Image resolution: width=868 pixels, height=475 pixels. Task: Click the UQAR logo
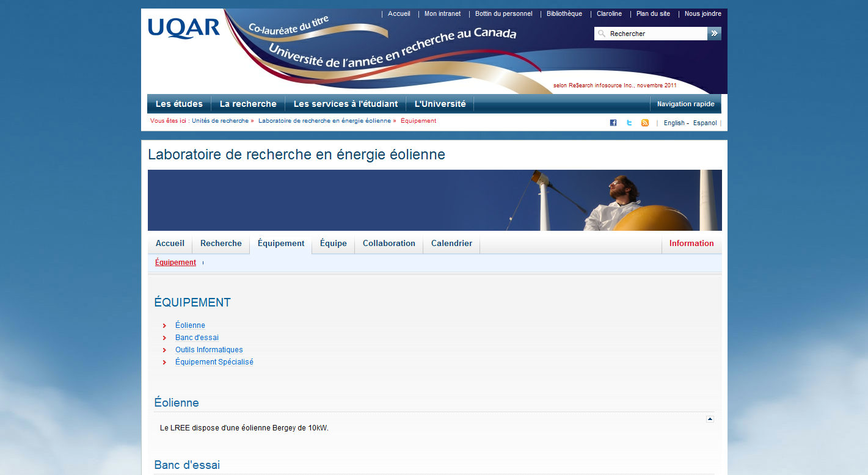tap(184, 28)
